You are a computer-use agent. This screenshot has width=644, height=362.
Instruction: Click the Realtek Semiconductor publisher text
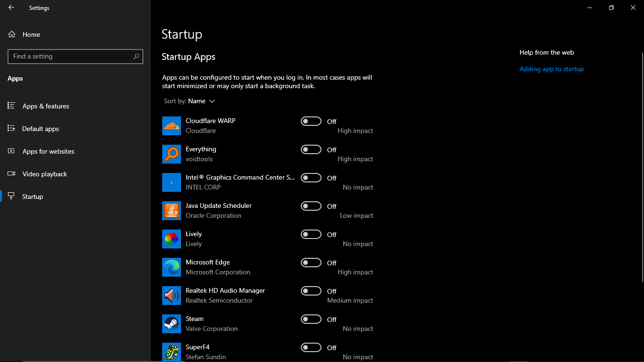[x=219, y=300]
